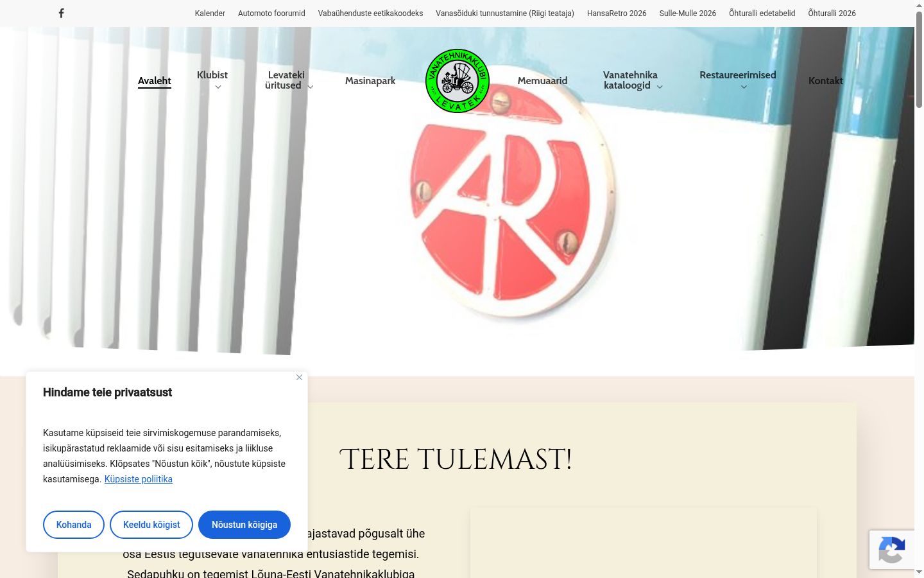Go to the Avaleht menu item
The width and height of the screenshot is (924, 578).
tap(155, 81)
